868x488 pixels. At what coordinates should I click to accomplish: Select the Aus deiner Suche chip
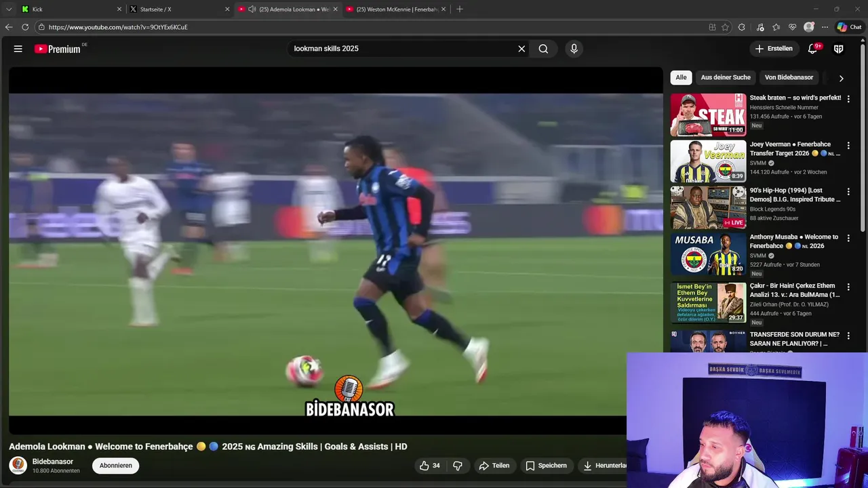coord(726,77)
